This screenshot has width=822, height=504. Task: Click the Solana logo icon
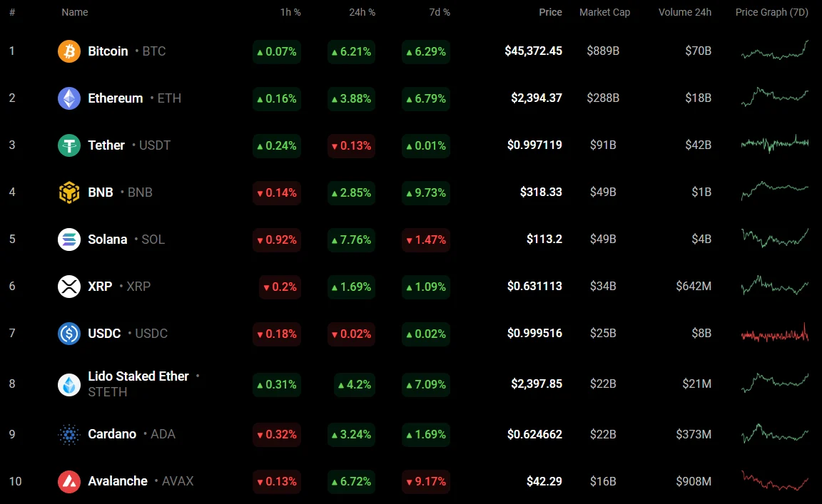point(69,240)
